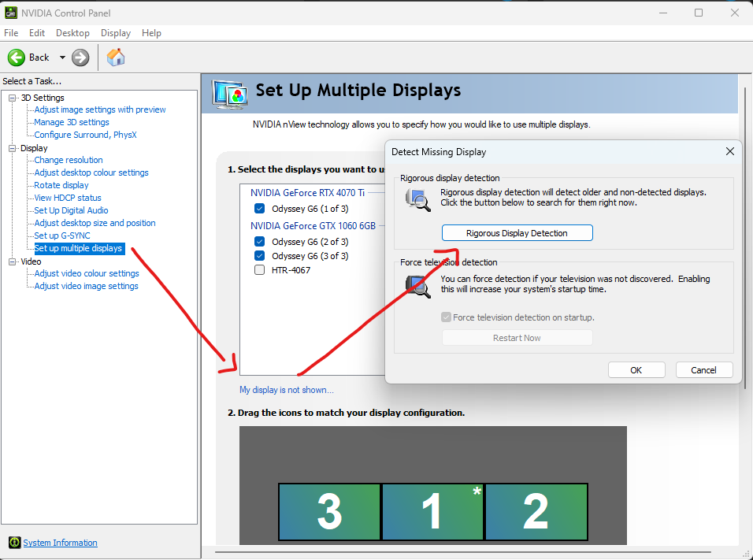753x560 pixels.
Task: Open Change resolution task
Action: [69, 160]
